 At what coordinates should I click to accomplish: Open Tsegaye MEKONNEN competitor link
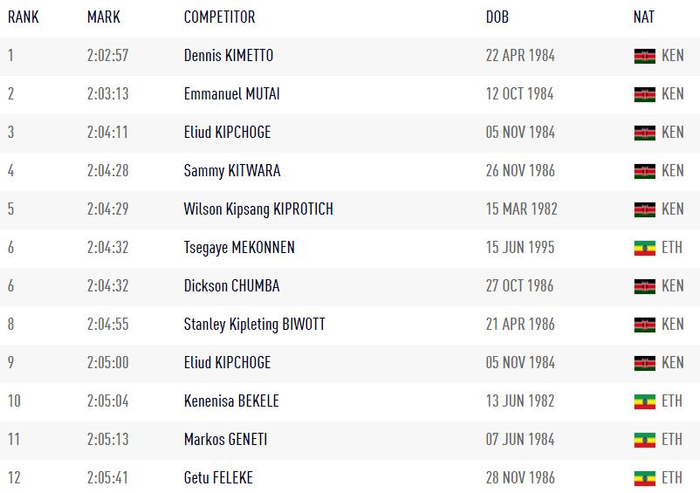pos(239,248)
